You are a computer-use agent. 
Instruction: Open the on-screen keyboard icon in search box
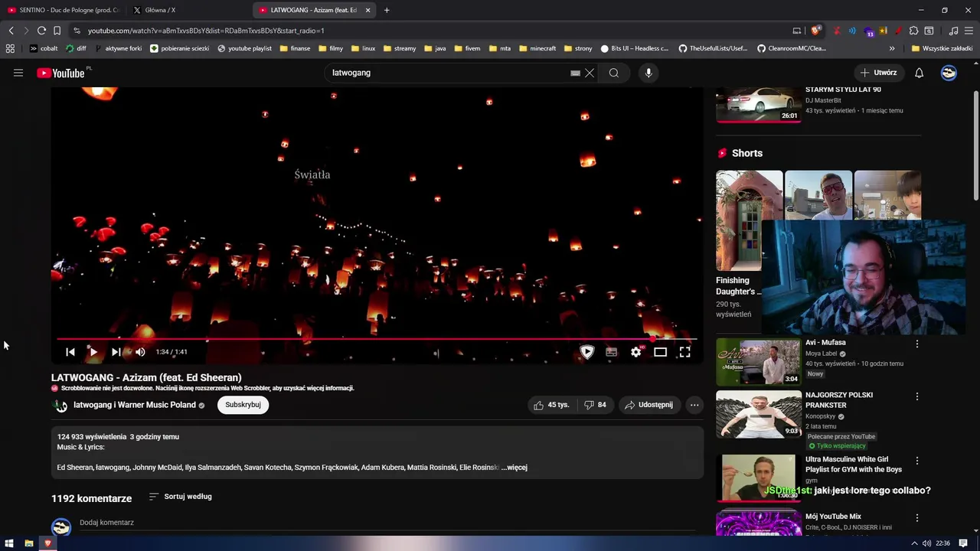point(575,73)
